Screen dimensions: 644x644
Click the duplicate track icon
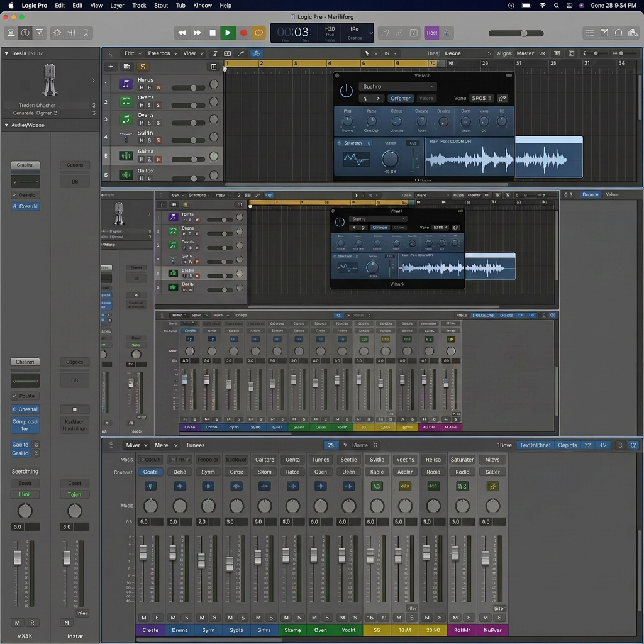pyautogui.click(x=126, y=67)
